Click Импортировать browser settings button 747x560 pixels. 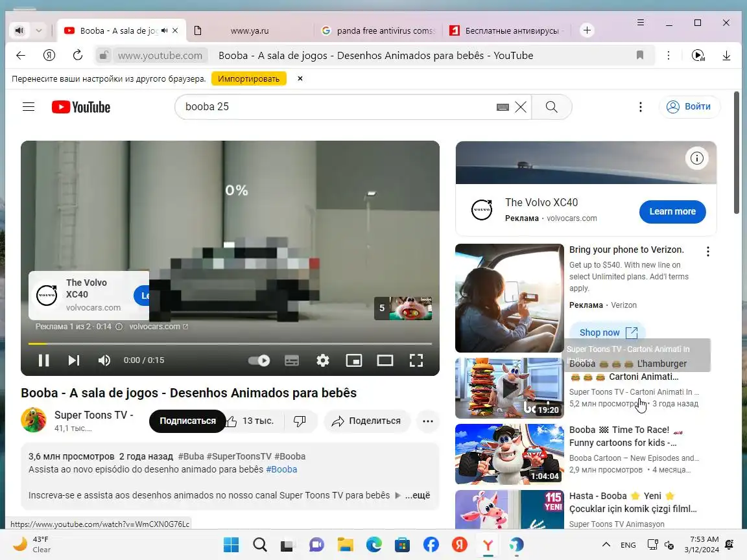249,78
